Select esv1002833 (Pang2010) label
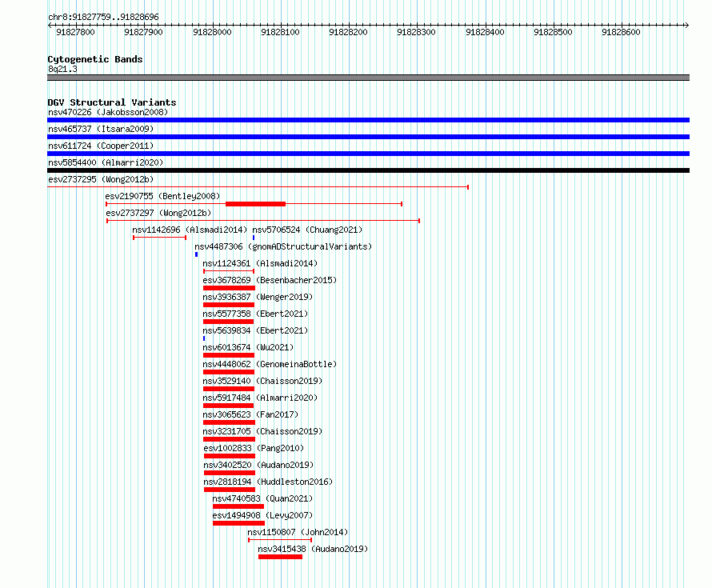The width and height of the screenshot is (712, 588). (x=254, y=448)
